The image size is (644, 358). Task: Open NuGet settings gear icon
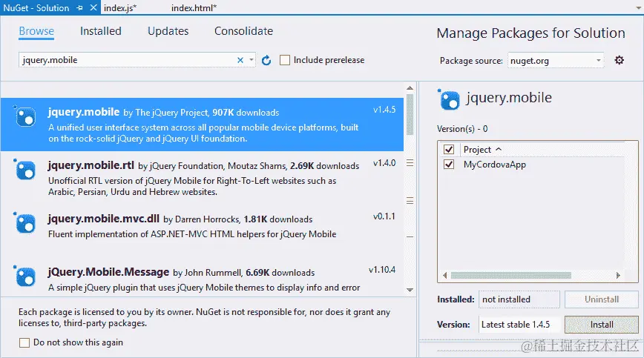click(619, 60)
